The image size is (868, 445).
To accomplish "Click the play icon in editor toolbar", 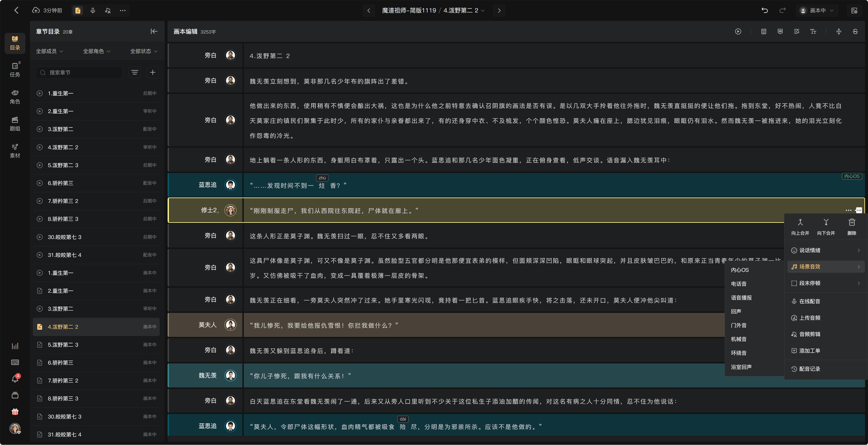I will point(738,31).
